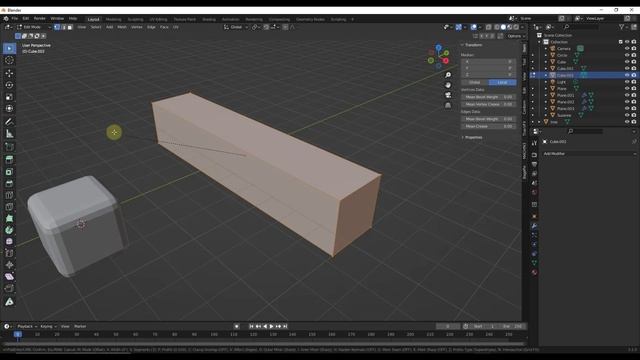This screenshot has width=640, height=360.
Task: Open the Marker menu in timeline
Action: click(x=80, y=327)
